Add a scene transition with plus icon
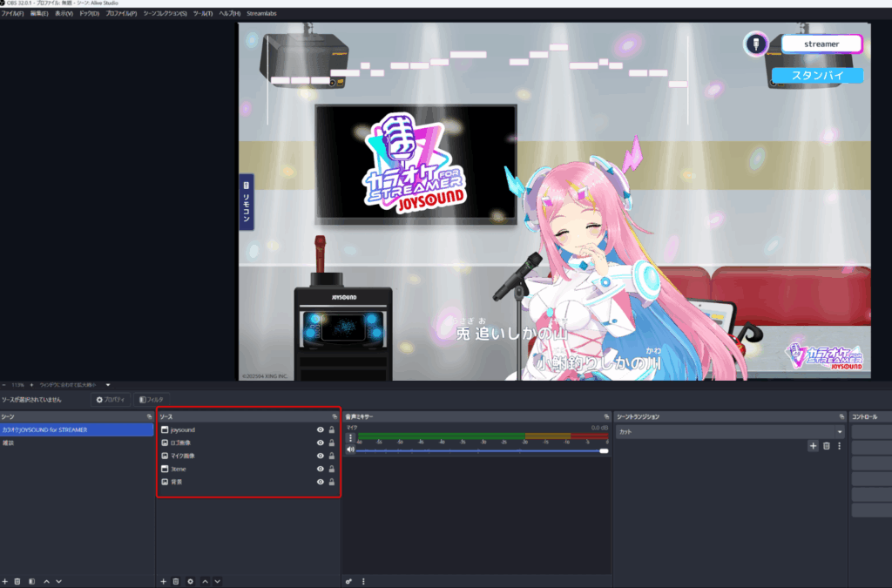 pyautogui.click(x=813, y=446)
